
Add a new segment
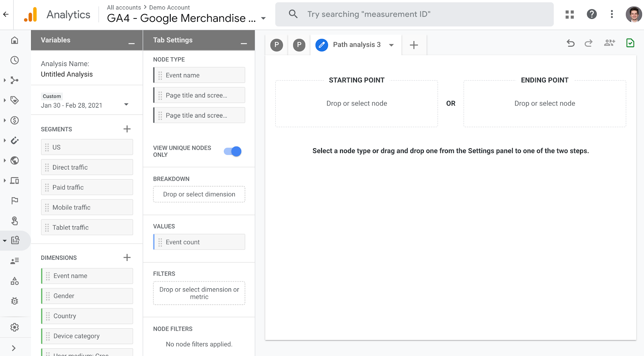tap(127, 129)
